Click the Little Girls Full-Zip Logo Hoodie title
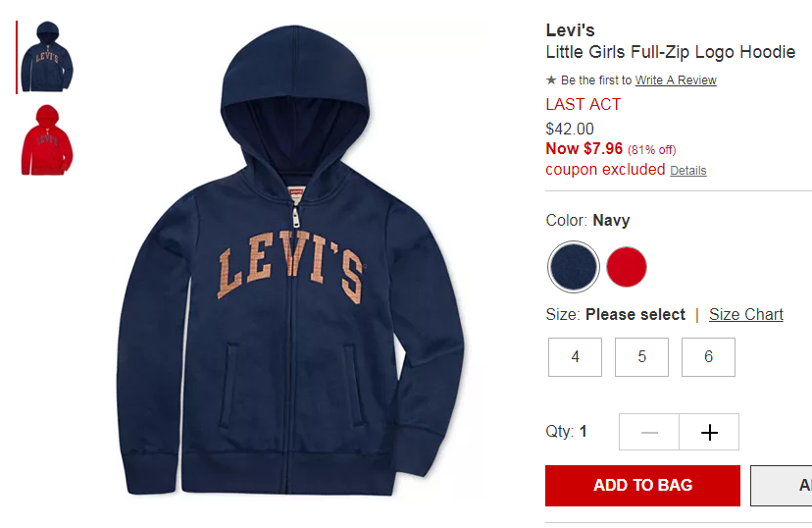This screenshot has height=528, width=812. (x=671, y=52)
